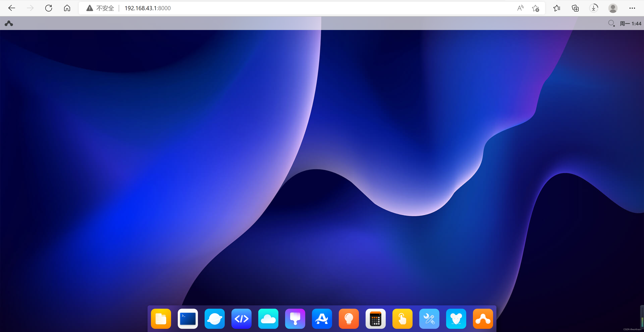The width and height of the screenshot is (644, 332).
Task: Open the file manager folder icon in dock
Action: (x=161, y=319)
